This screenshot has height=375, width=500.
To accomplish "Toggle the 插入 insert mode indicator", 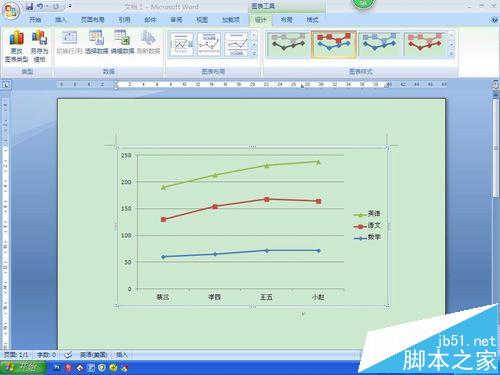I will [122, 355].
